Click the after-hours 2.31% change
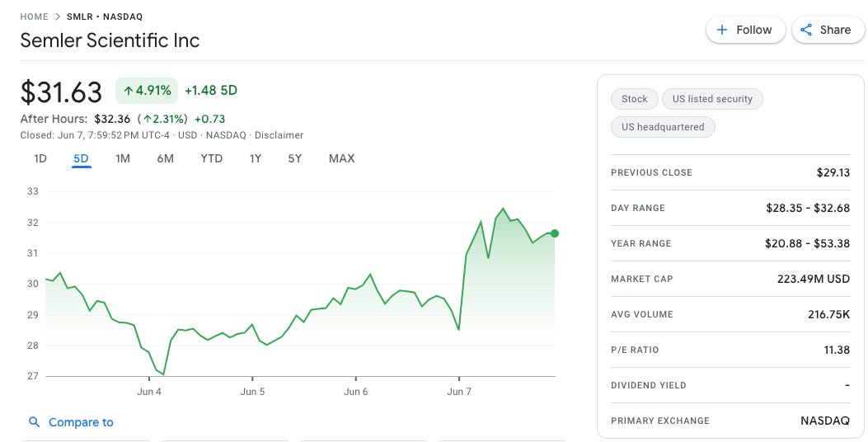Viewport: 868px width, 442px height. 162,119
